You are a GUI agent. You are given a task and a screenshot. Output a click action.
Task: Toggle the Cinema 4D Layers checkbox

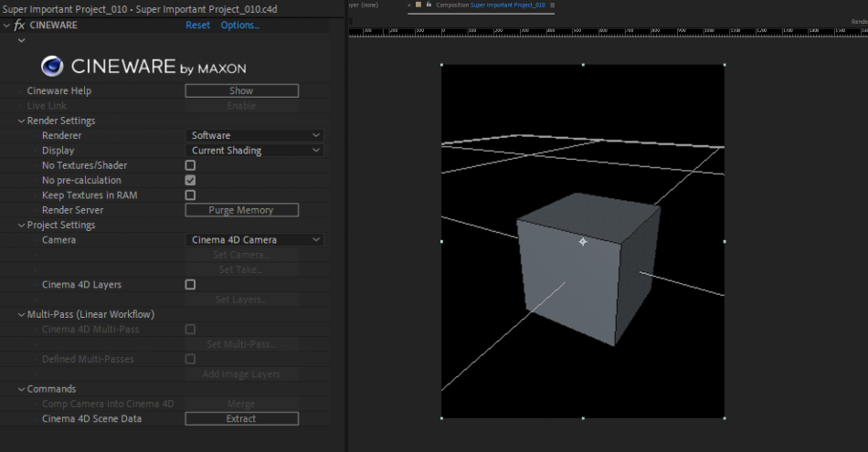point(190,284)
